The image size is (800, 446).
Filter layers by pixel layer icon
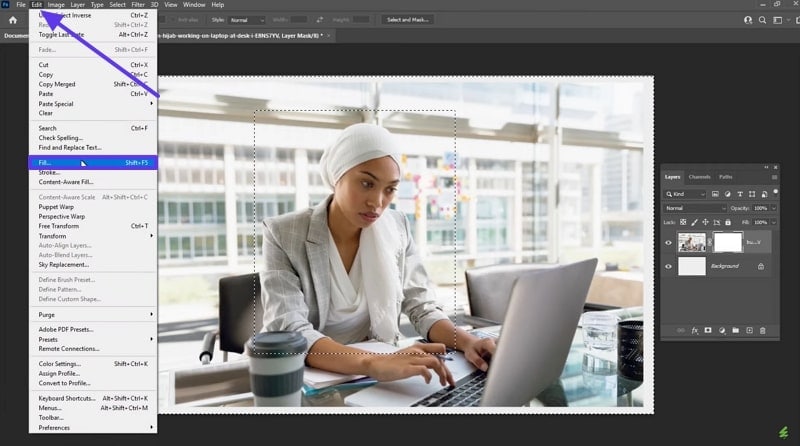click(x=715, y=194)
